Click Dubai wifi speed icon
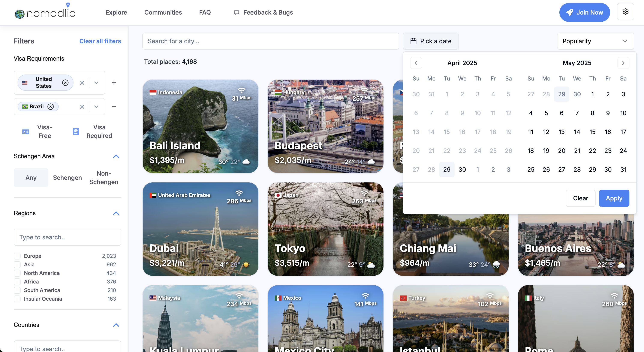 239,193
